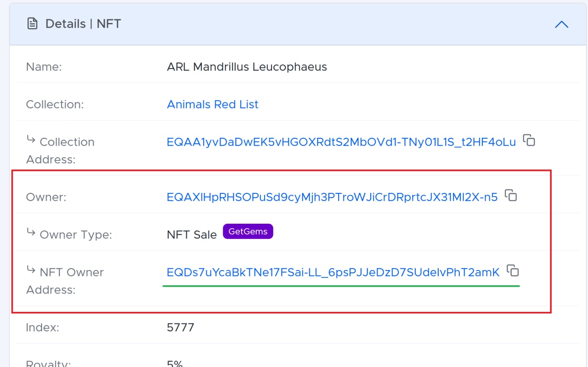Open the Animals Red List collection link
The height and width of the screenshot is (367, 588).
click(213, 104)
